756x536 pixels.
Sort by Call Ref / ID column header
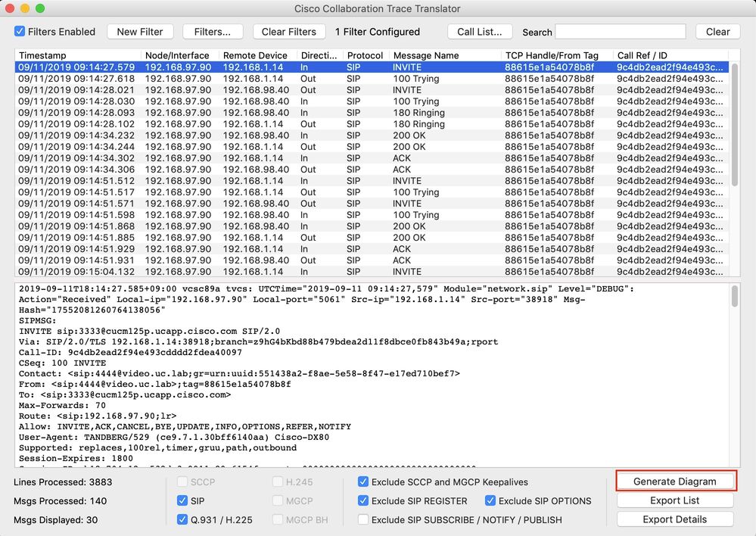670,55
